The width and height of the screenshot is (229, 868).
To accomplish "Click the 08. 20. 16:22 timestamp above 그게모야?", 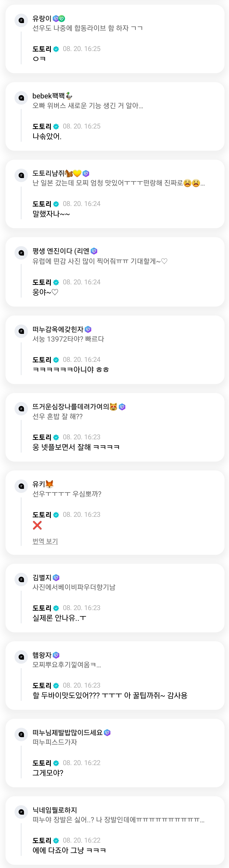I will pyautogui.click(x=81, y=763).
